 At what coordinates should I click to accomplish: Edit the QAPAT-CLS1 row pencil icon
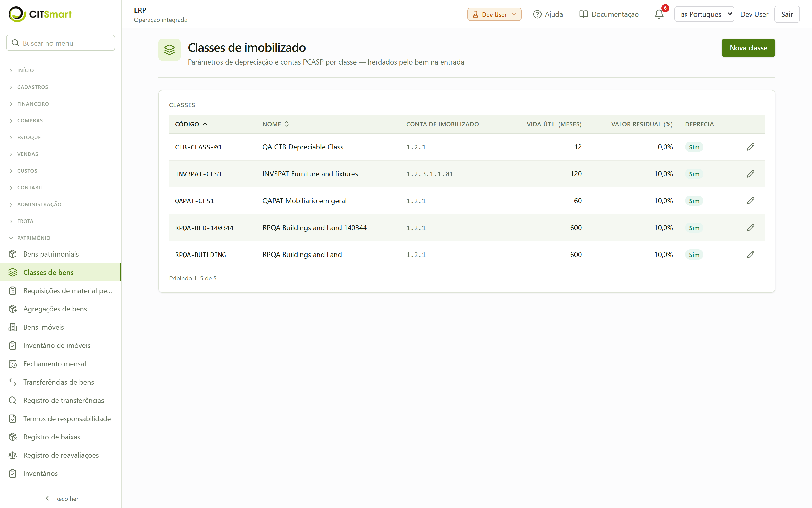coord(750,201)
